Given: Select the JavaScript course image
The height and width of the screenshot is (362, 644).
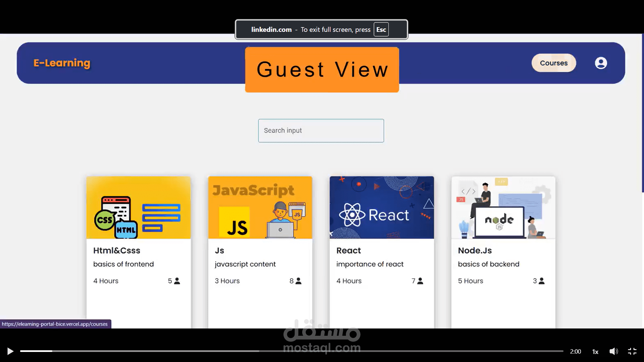Looking at the screenshot, I should (260, 207).
